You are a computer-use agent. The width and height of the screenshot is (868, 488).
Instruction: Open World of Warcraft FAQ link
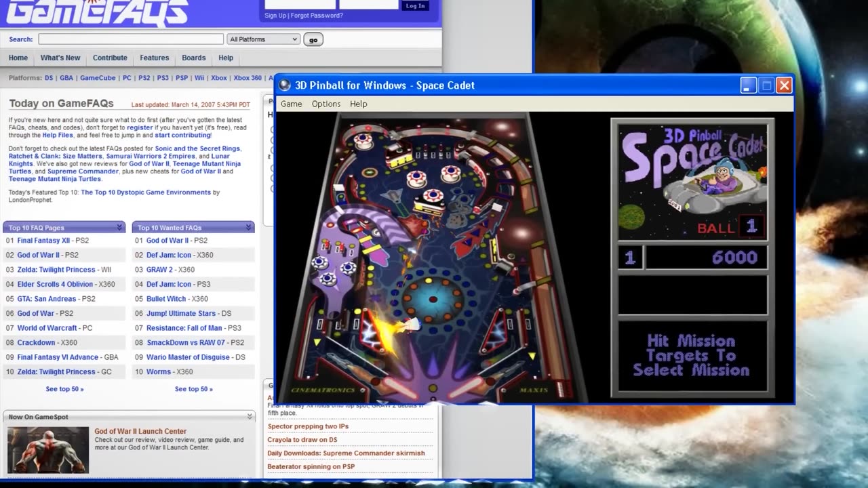(47, 328)
